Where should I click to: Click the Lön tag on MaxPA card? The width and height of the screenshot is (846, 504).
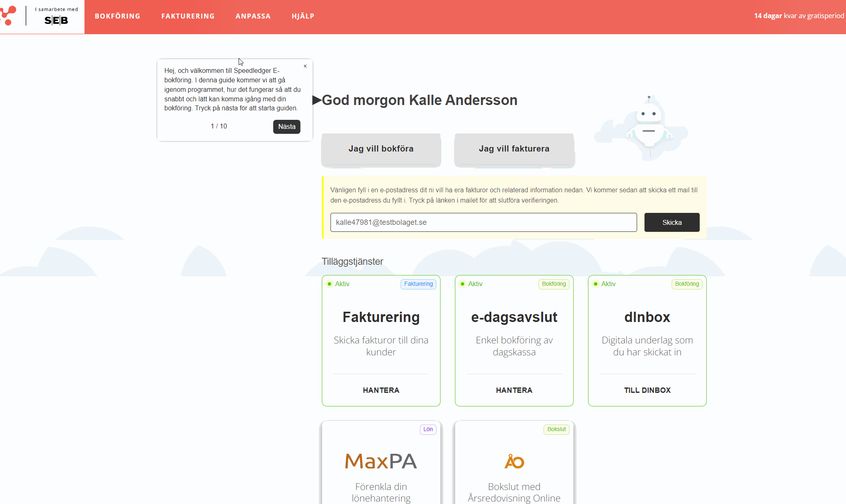tap(428, 429)
